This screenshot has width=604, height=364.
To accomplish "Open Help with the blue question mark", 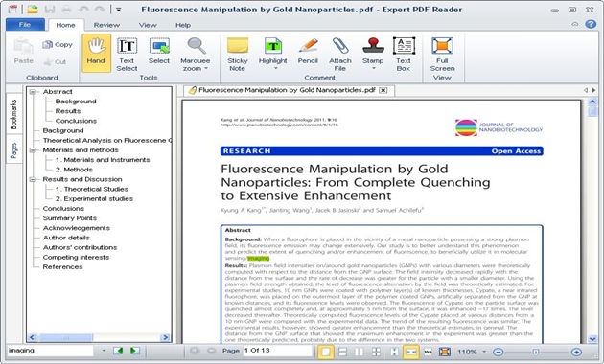I will [x=591, y=24].
